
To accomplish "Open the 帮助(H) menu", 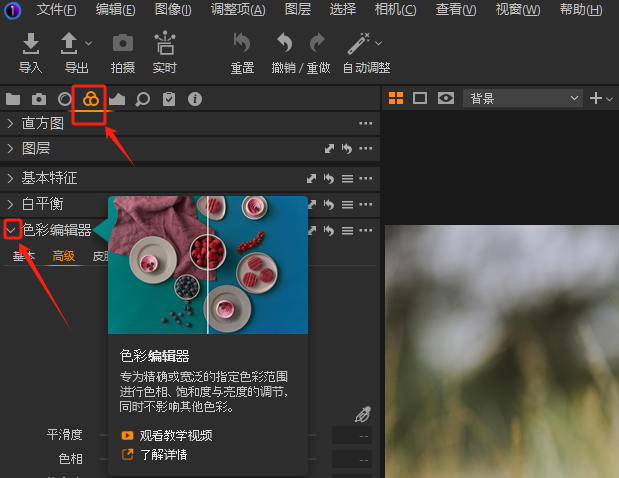I will tap(581, 9).
